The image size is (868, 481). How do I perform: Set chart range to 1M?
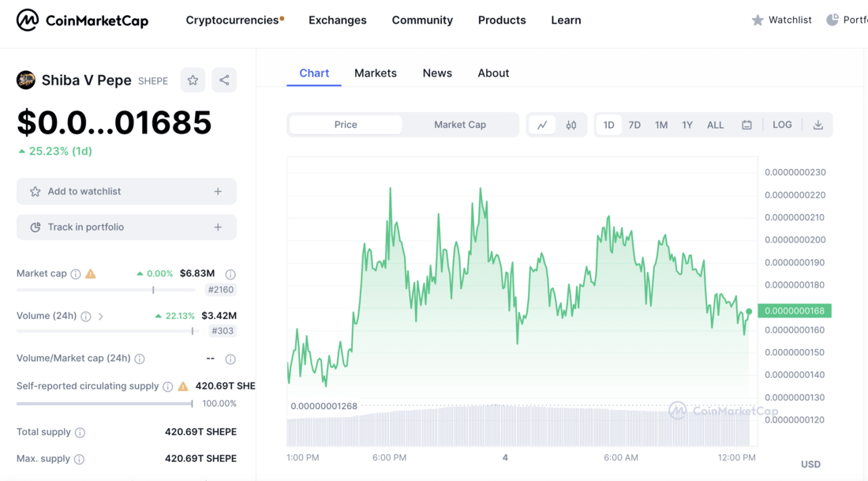pyautogui.click(x=661, y=125)
